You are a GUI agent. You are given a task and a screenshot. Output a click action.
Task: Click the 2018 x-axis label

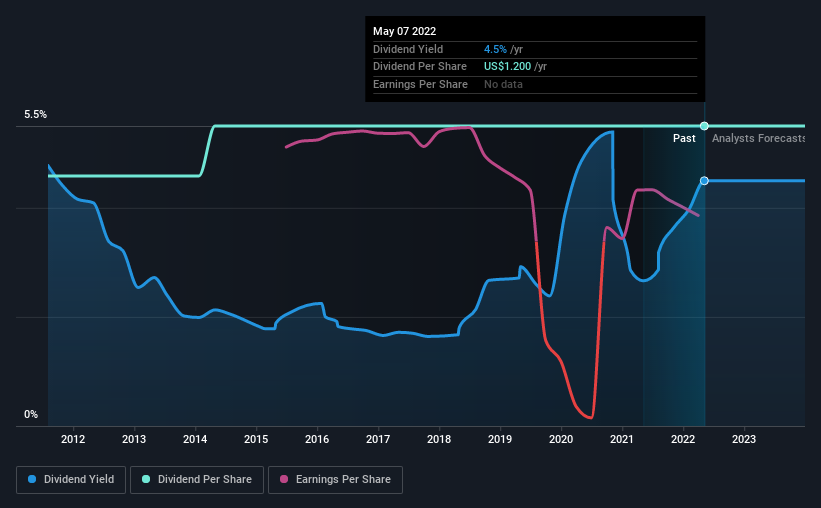tap(439, 439)
